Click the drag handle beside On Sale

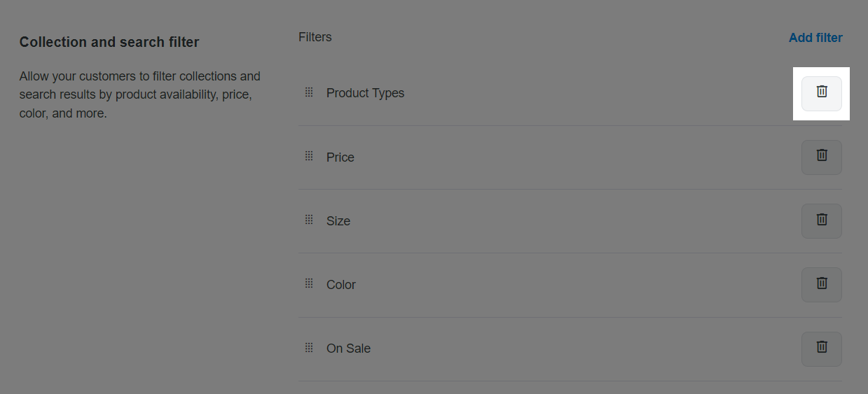309,347
